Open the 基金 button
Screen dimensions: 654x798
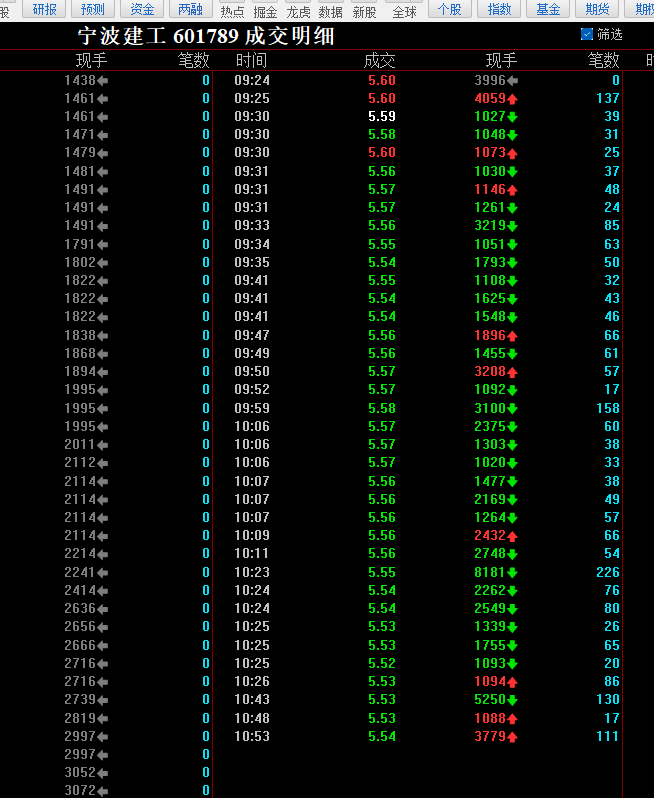click(548, 9)
